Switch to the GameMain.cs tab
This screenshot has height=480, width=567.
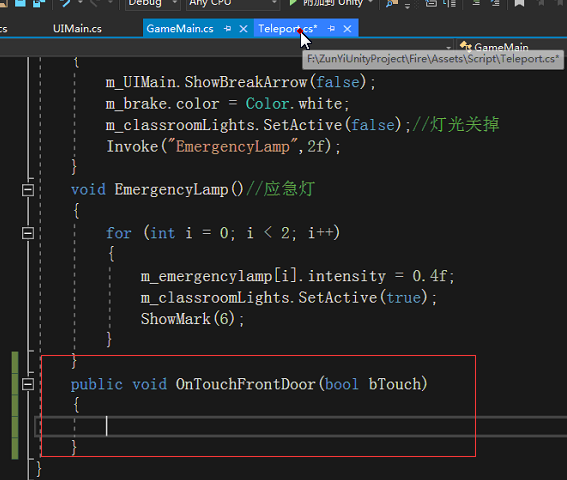click(x=180, y=29)
